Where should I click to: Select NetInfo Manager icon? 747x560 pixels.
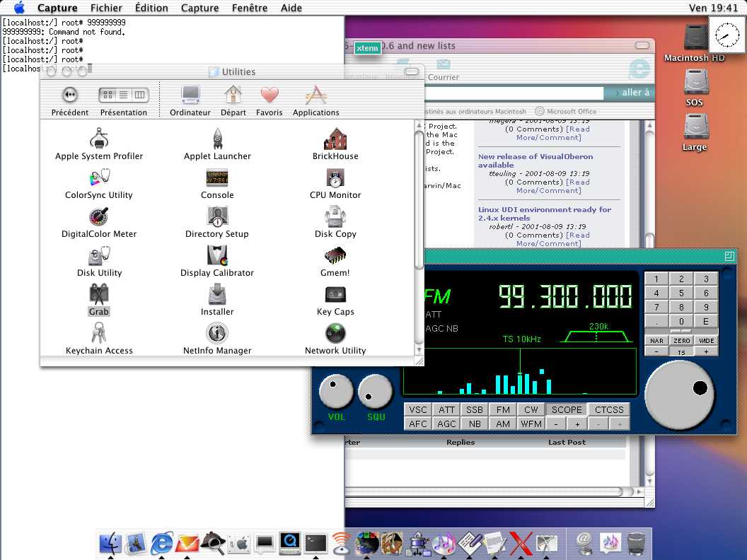pos(217,333)
